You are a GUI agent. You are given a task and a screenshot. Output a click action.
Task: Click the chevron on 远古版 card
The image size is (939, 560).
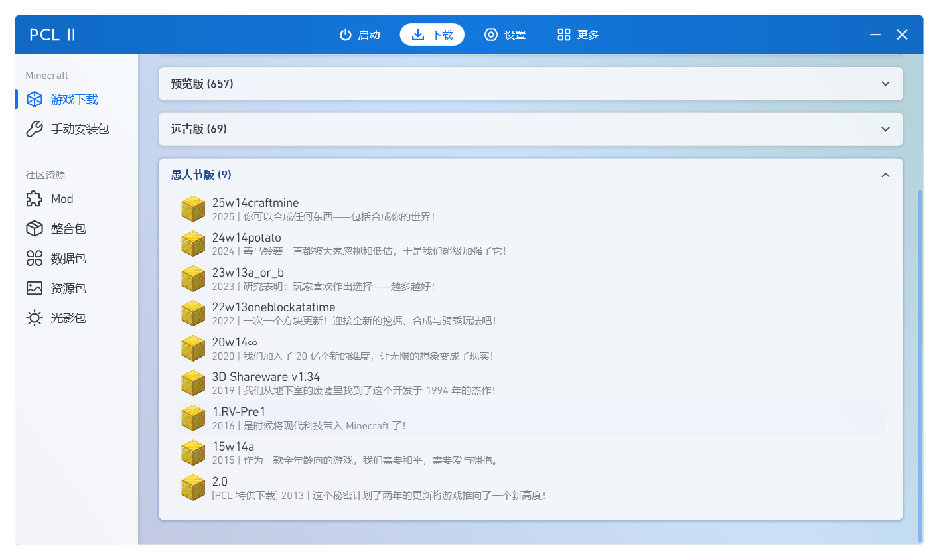point(885,129)
